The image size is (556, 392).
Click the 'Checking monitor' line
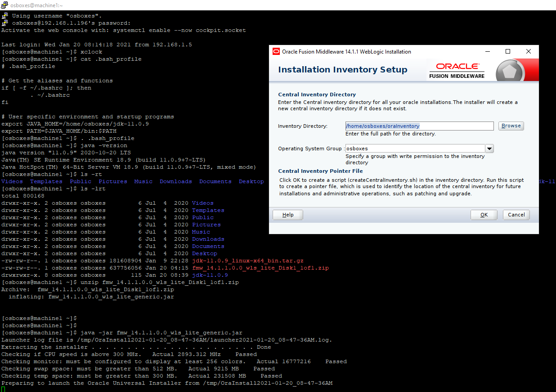click(x=174, y=361)
